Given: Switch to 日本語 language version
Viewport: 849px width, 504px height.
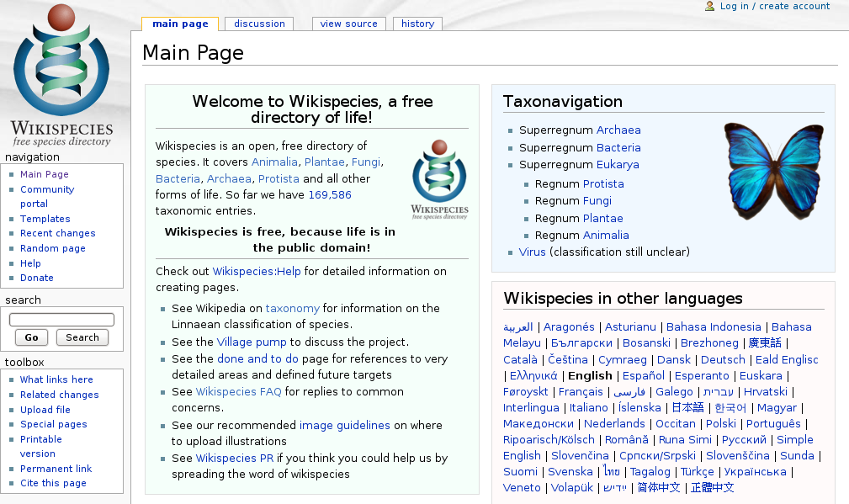Looking at the screenshot, I should [687, 407].
